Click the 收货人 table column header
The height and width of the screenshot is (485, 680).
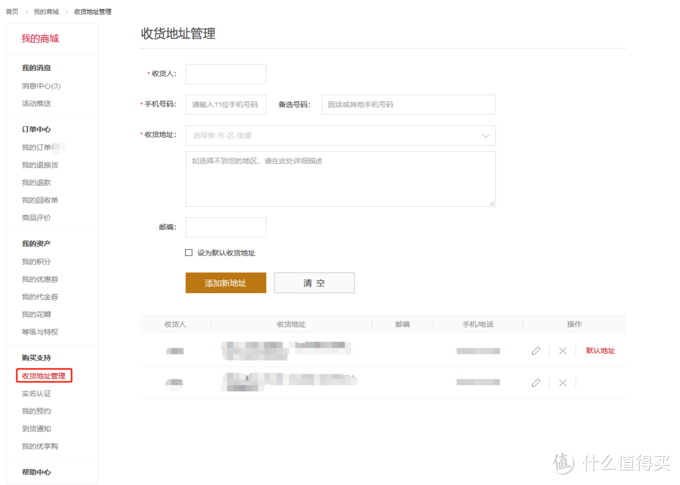click(175, 324)
